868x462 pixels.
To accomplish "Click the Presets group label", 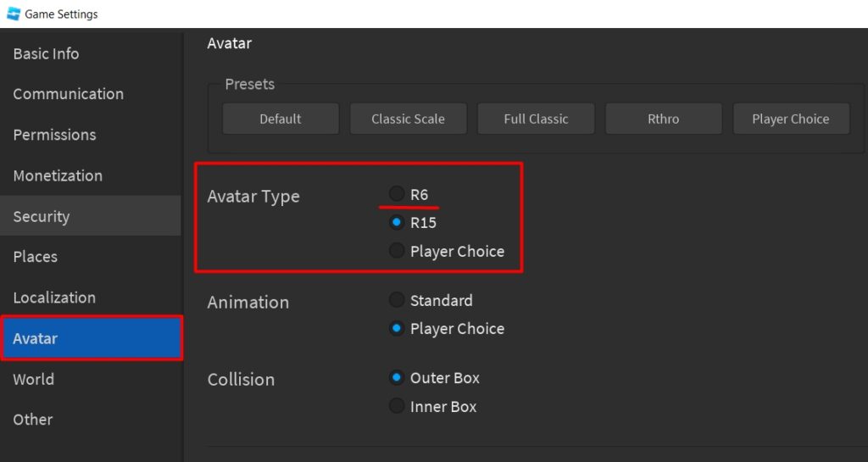I will [250, 84].
